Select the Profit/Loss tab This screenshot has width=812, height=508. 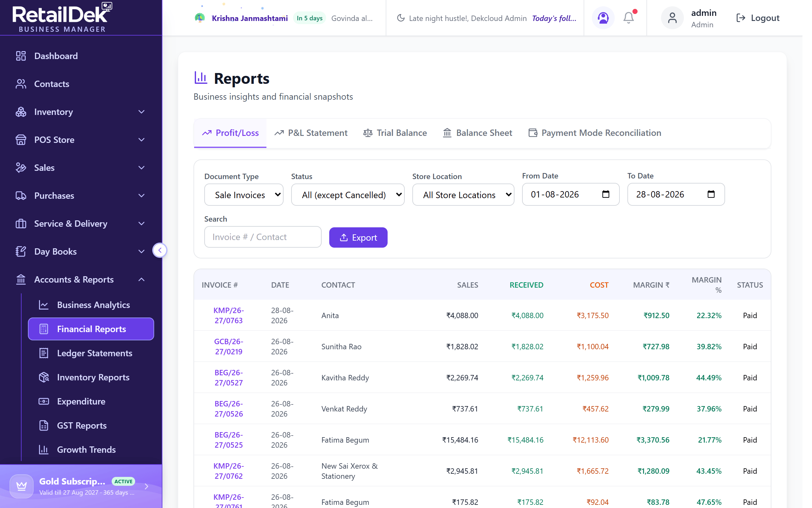point(230,133)
